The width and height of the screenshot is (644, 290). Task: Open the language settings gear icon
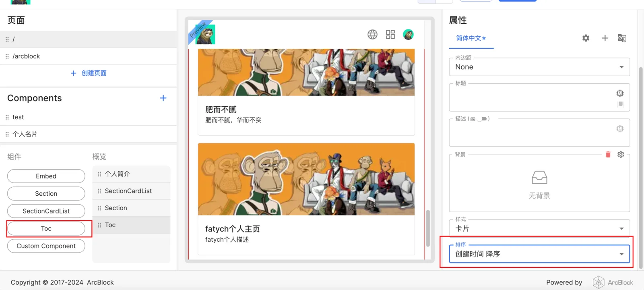[586, 38]
